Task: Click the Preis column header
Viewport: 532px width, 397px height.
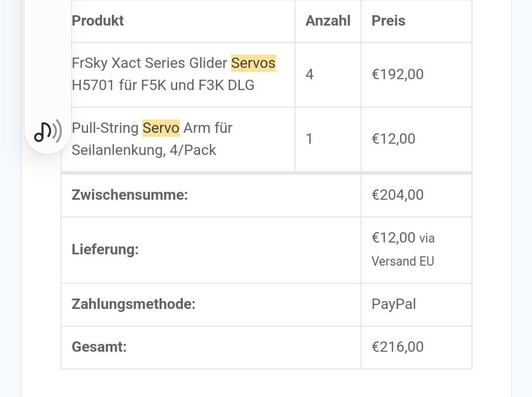Action: [388, 20]
